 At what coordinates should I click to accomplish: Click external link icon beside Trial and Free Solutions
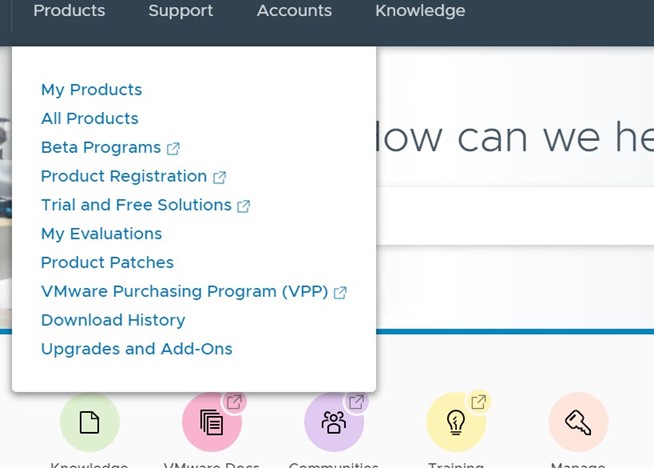243,206
